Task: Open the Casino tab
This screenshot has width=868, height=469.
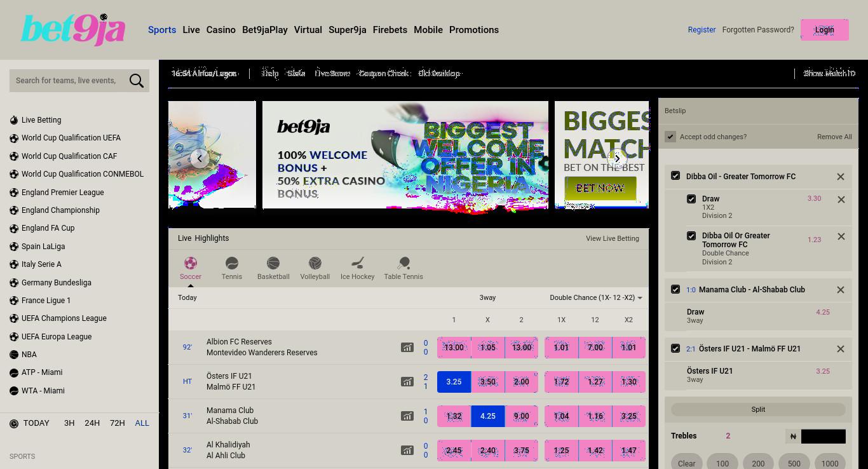Action: pyautogui.click(x=221, y=30)
